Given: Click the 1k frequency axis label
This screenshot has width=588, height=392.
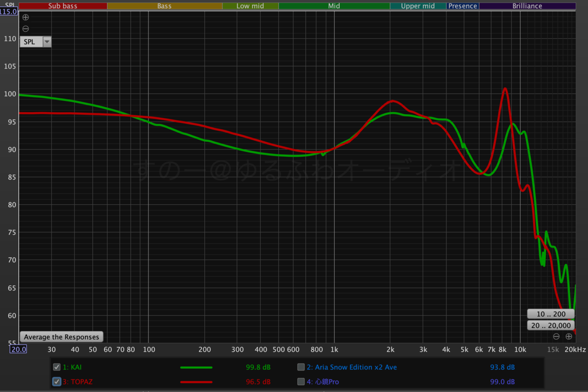Looking at the screenshot, I should pyautogui.click(x=334, y=349).
